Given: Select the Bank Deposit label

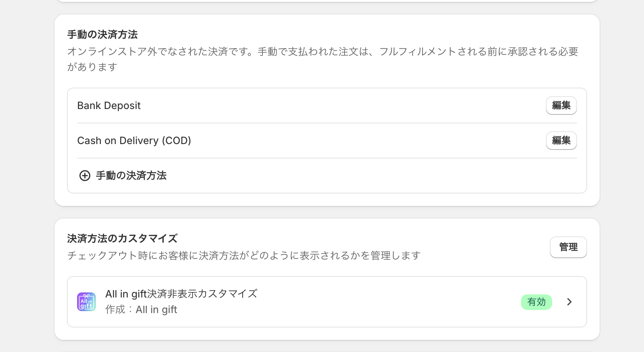Looking at the screenshot, I should tap(109, 106).
